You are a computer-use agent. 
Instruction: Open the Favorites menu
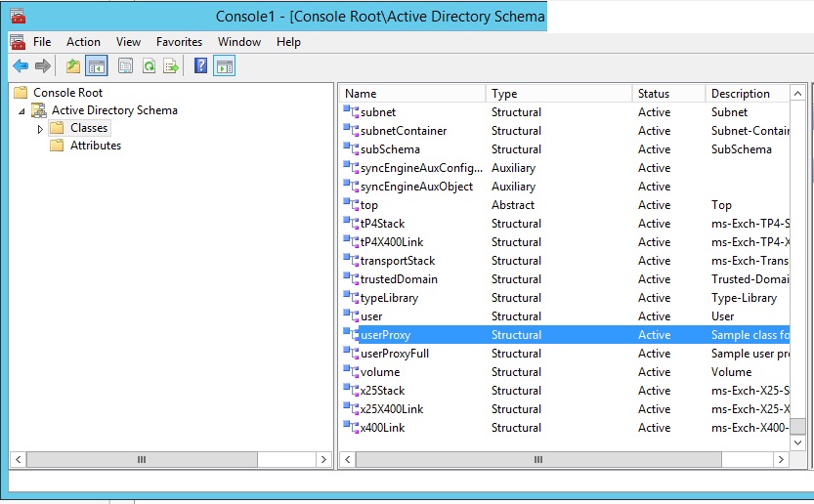click(x=179, y=42)
